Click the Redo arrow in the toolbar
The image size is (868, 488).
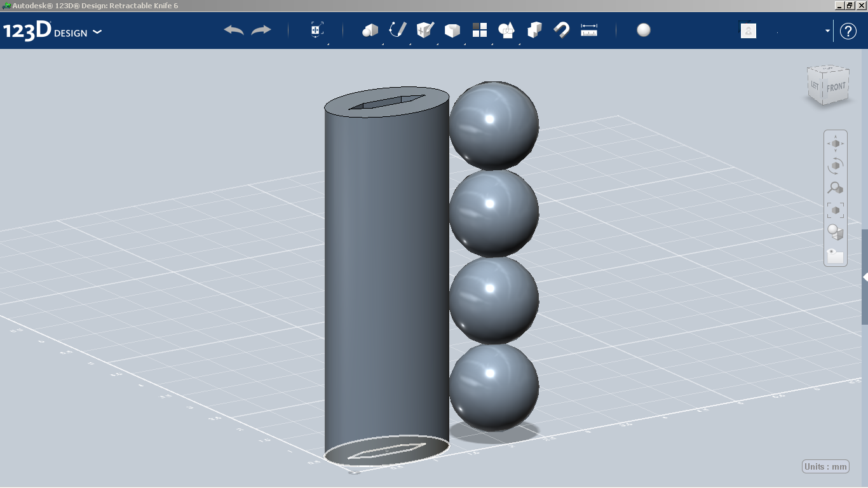[x=261, y=30]
